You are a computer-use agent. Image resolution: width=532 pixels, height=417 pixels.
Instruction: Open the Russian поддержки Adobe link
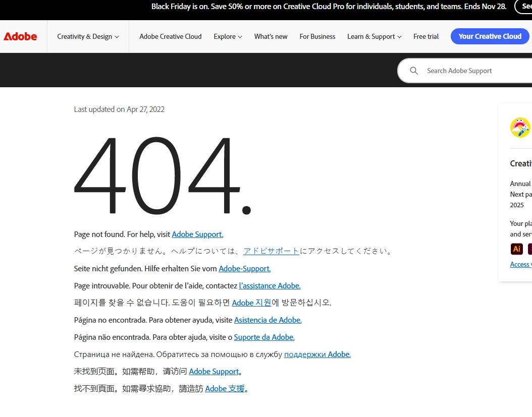pyautogui.click(x=317, y=354)
